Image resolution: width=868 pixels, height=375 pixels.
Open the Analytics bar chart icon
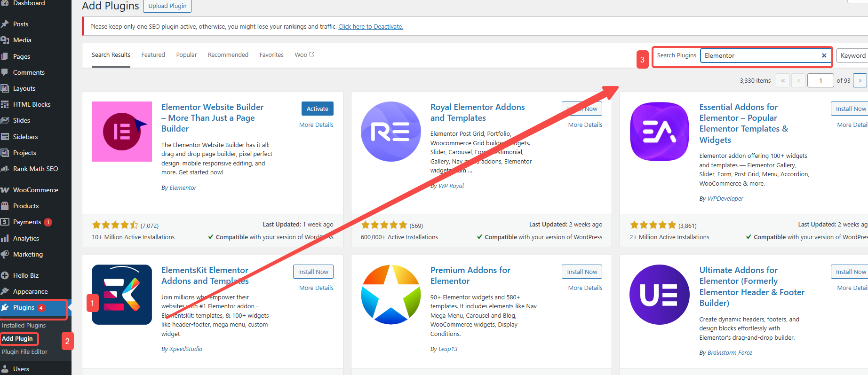coord(5,238)
